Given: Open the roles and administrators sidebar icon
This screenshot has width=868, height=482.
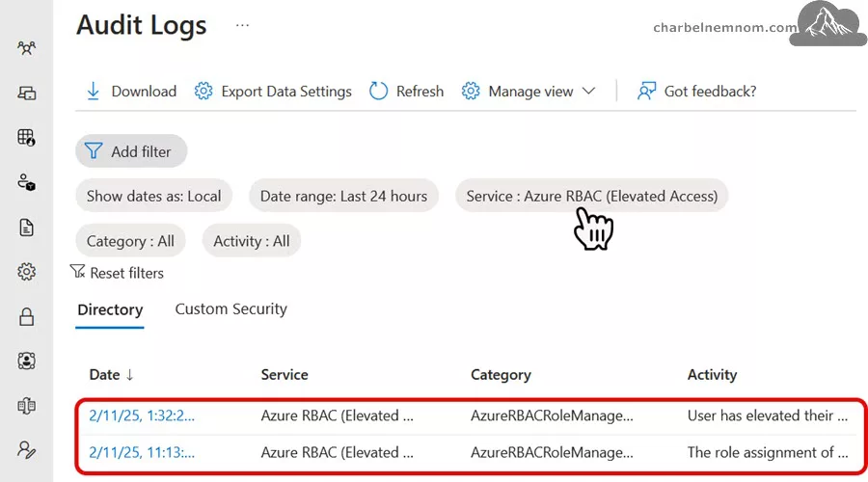Looking at the screenshot, I should tap(26, 182).
